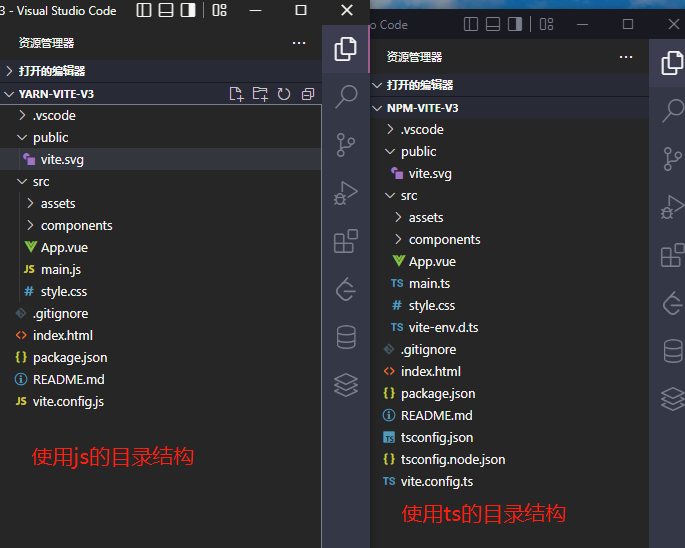This screenshot has height=548, width=685.
Task: Open Extensions view in left window's activity bar
Action: click(346, 241)
